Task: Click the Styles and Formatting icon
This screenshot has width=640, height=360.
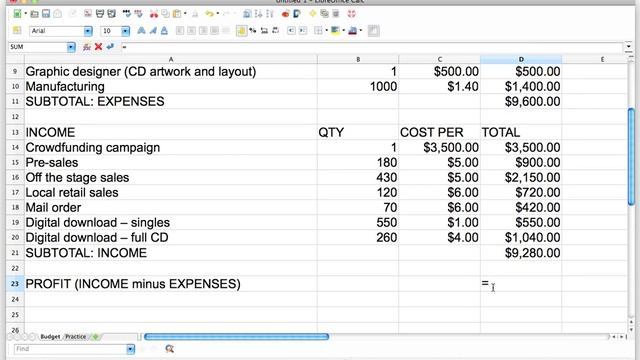Action: [17, 31]
